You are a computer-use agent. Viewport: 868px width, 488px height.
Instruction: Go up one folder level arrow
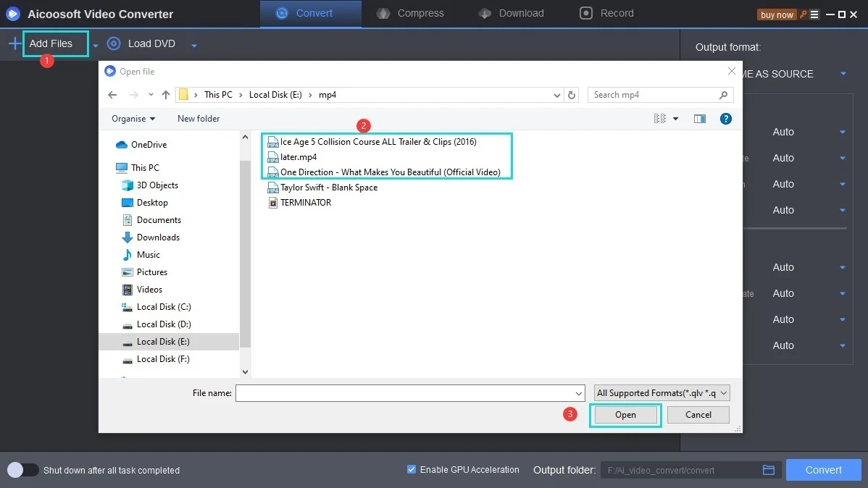tap(166, 95)
